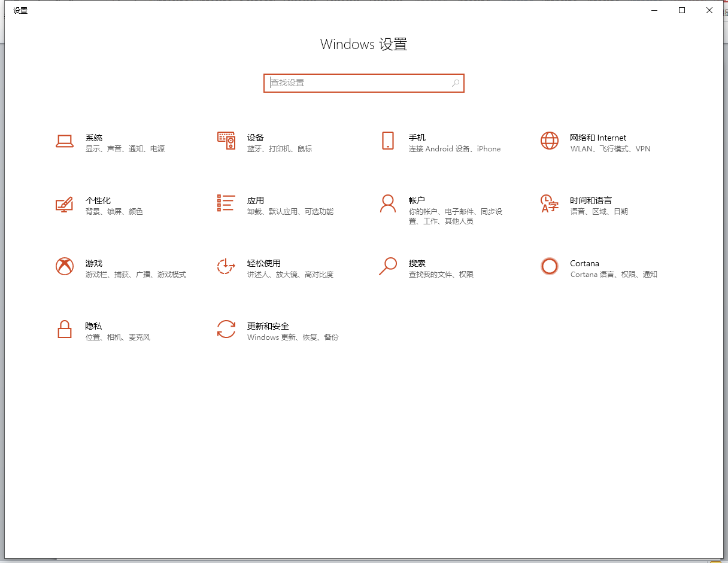Open the 手机 settings title
The height and width of the screenshot is (563, 728).
[x=417, y=138]
